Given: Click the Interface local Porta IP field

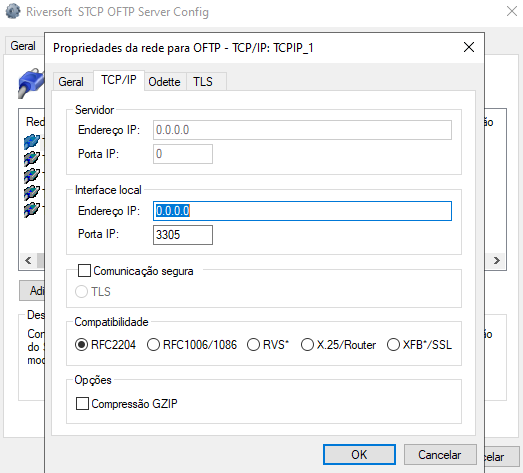Looking at the screenshot, I should 183,235.
